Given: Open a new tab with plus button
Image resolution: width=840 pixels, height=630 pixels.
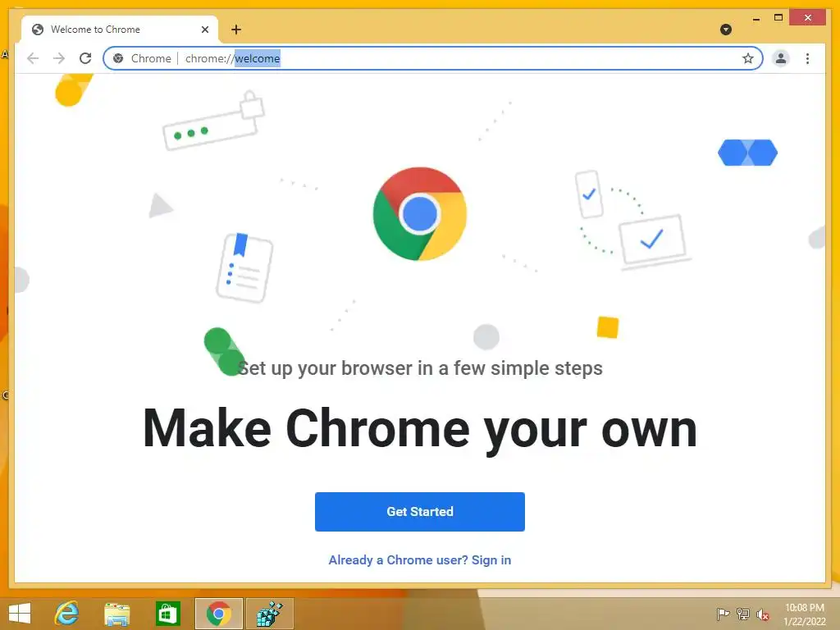Looking at the screenshot, I should (x=236, y=30).
